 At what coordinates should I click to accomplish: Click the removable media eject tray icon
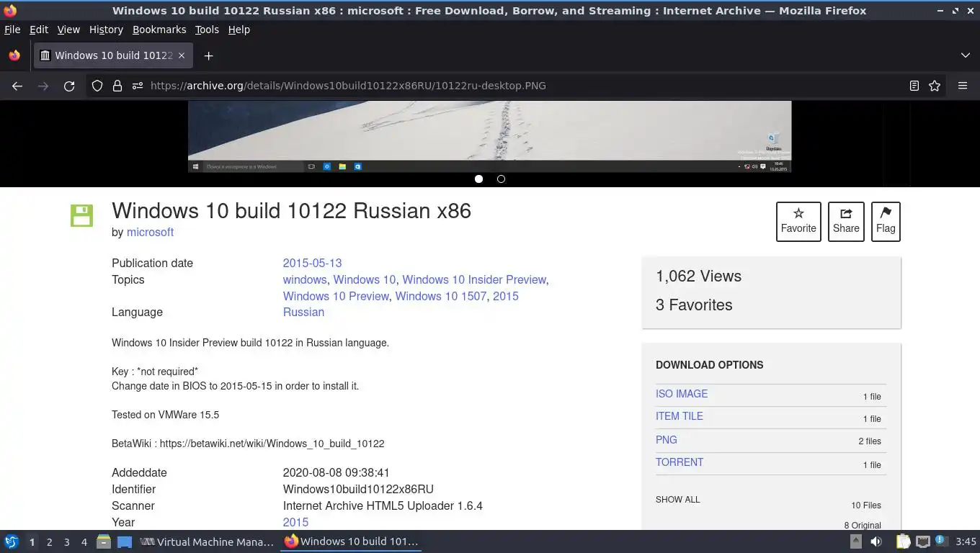pos(855,541)
